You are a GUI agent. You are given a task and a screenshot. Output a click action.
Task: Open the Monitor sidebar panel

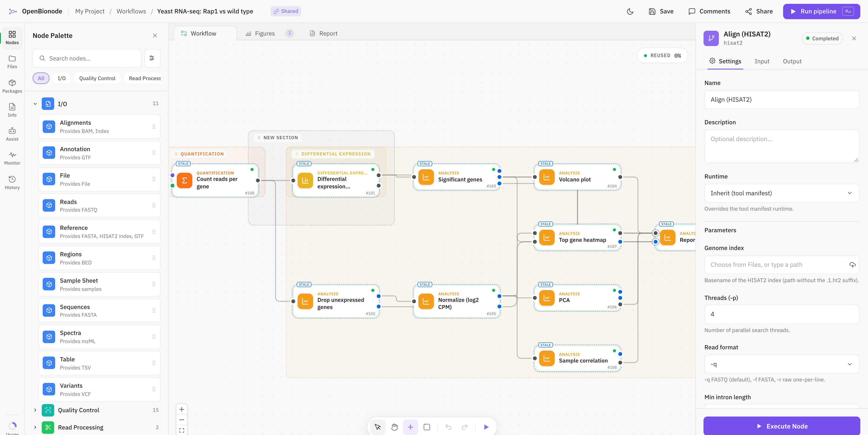coord(12,158)
